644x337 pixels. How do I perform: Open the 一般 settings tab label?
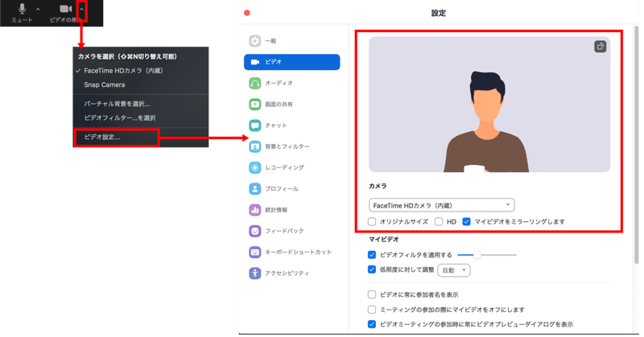click(270, 41)
